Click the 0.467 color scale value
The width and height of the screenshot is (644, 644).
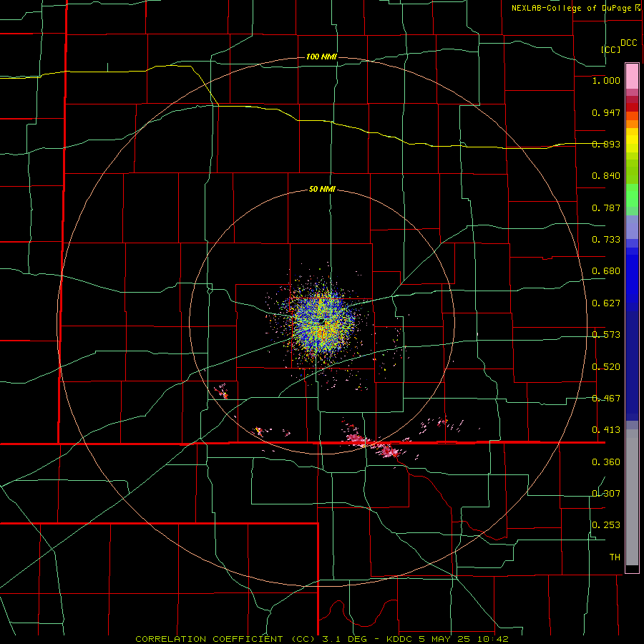(x=606, y=399)
